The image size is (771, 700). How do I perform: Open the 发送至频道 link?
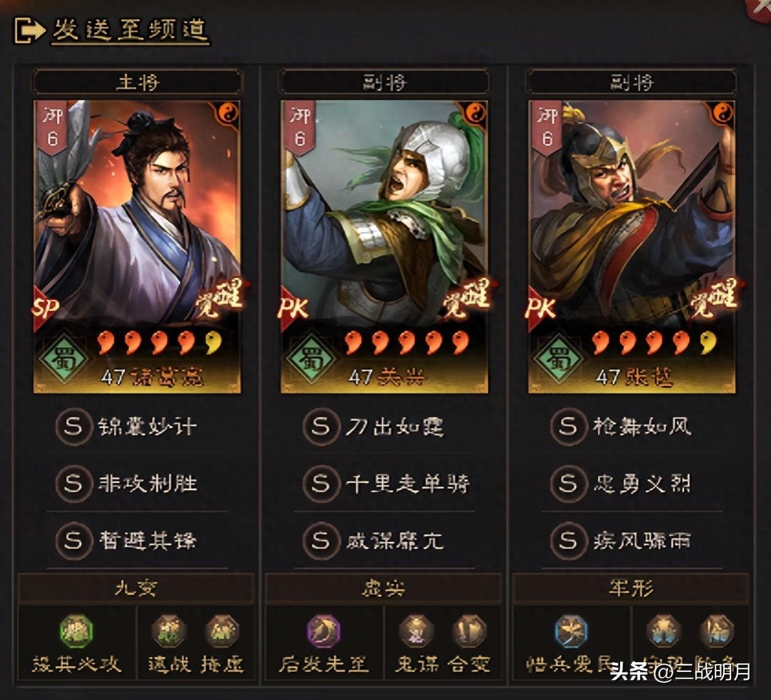click(x=130, y=31)
